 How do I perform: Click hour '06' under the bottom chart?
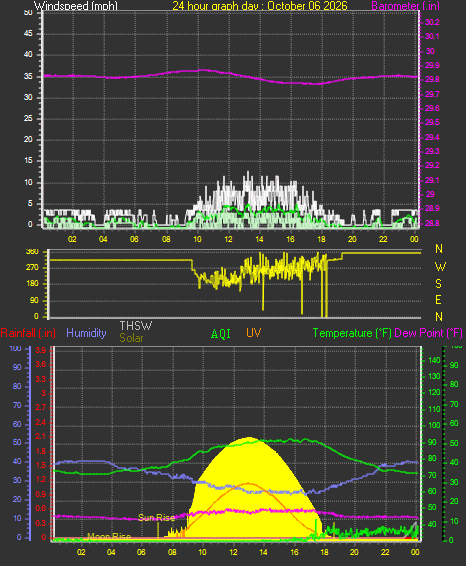141,552
